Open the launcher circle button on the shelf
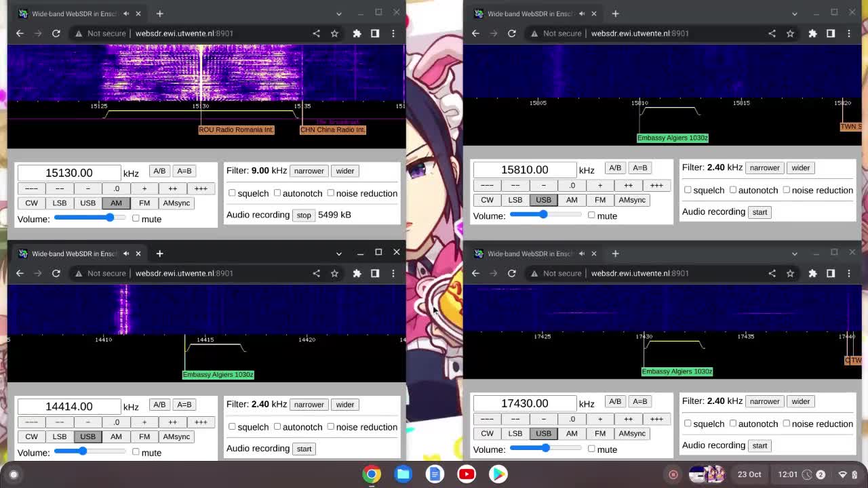 tap(14, 474)
